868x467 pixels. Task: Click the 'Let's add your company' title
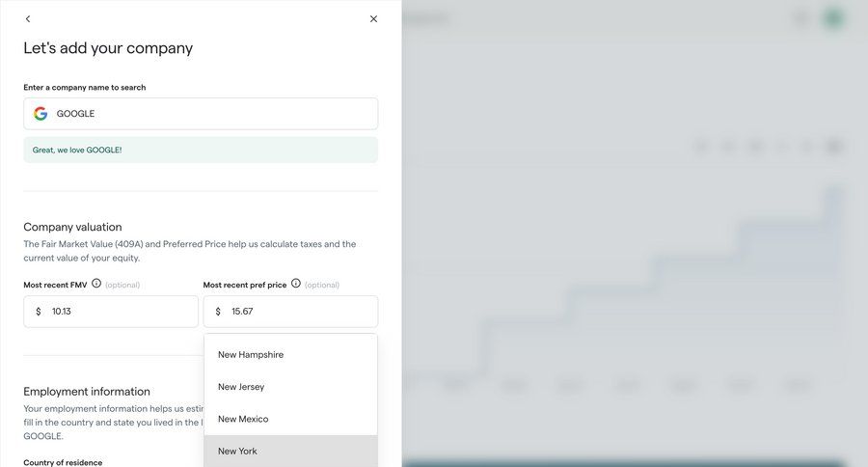(108, 48)
